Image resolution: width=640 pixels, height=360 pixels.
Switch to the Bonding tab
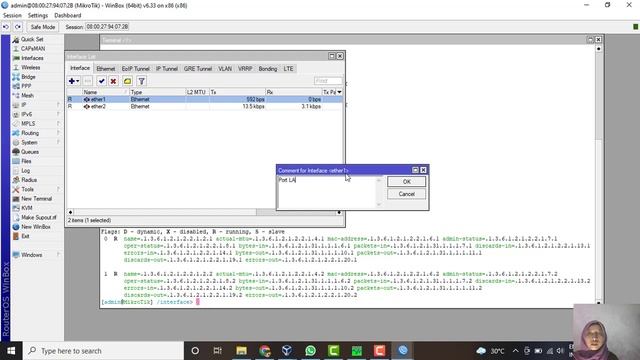[x=268, y=69]
